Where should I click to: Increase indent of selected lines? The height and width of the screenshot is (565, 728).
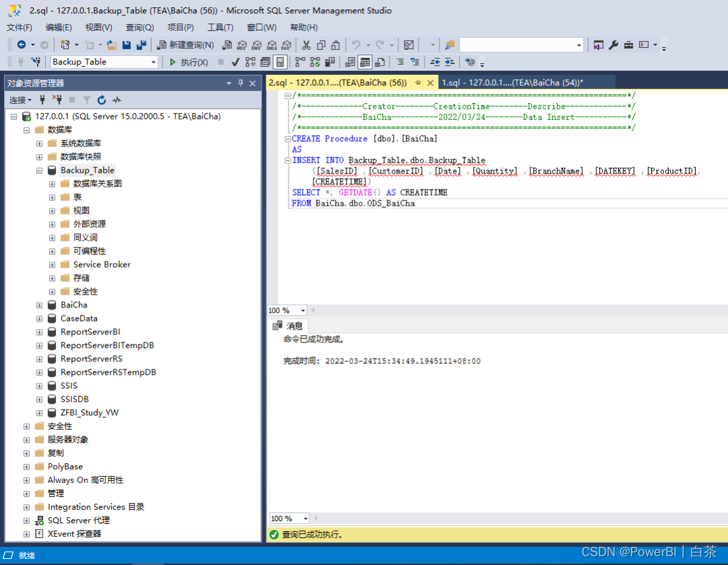coord(450,62)
